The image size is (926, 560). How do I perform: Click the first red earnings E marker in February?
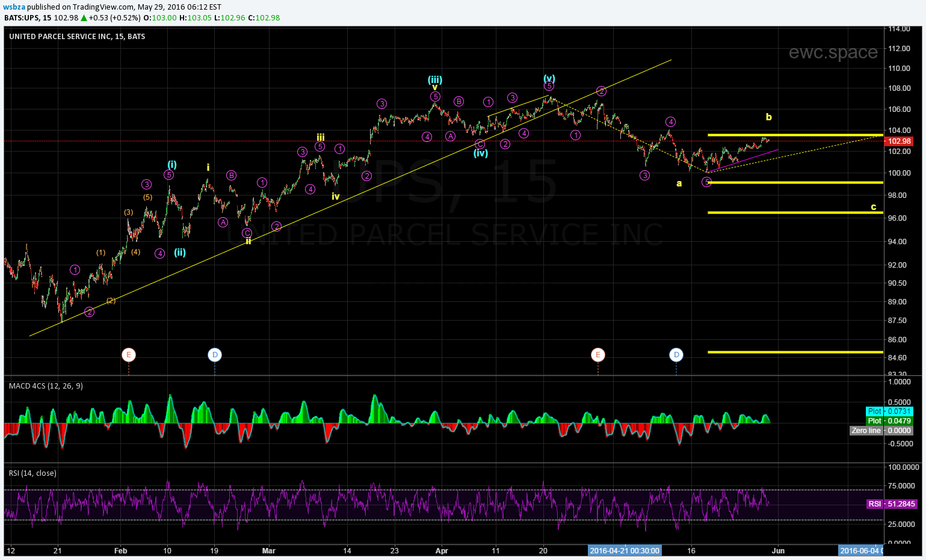point(128,355)
